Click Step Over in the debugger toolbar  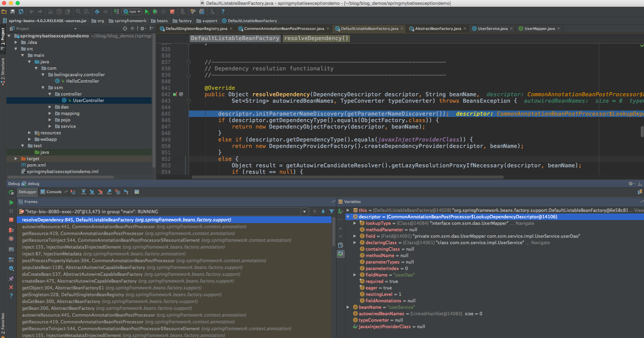pos(84,192)
